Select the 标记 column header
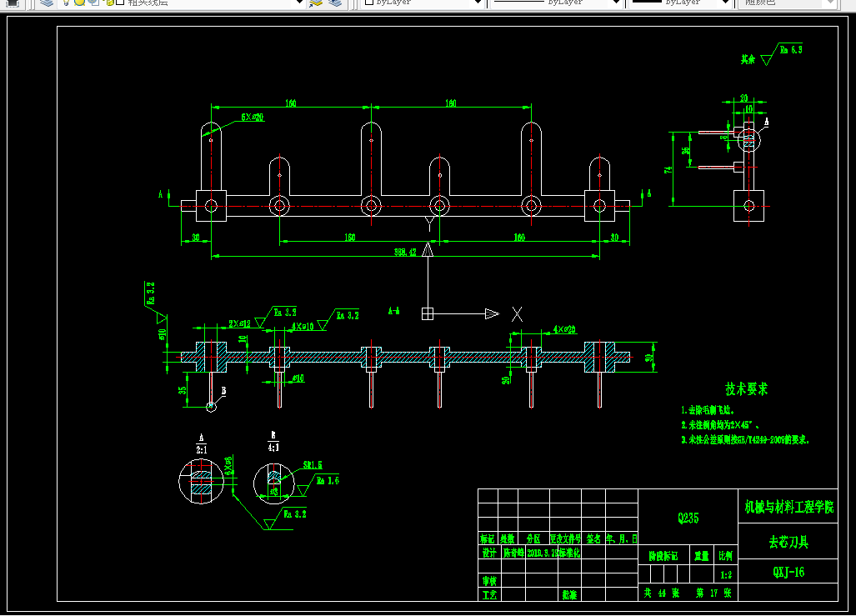The height and width of the screenshot is (616, 856). click(488, 539)
